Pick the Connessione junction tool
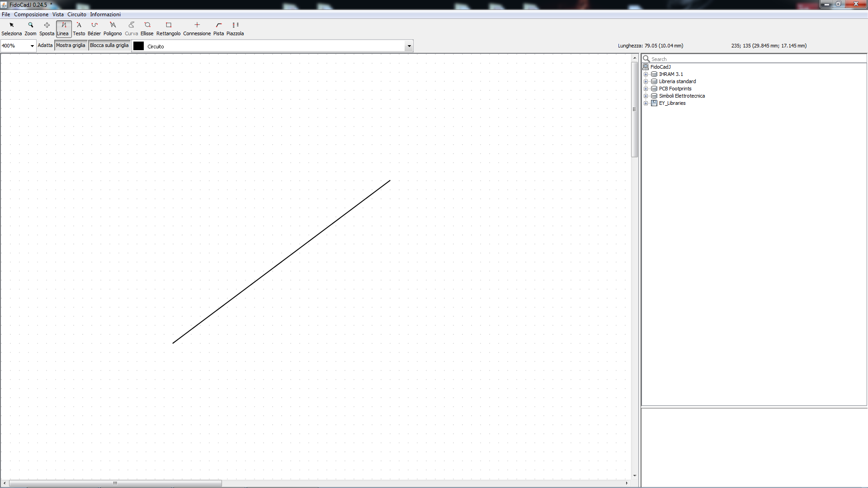Image resolution: width=868 pixels, height=488 pixels. 197,28
